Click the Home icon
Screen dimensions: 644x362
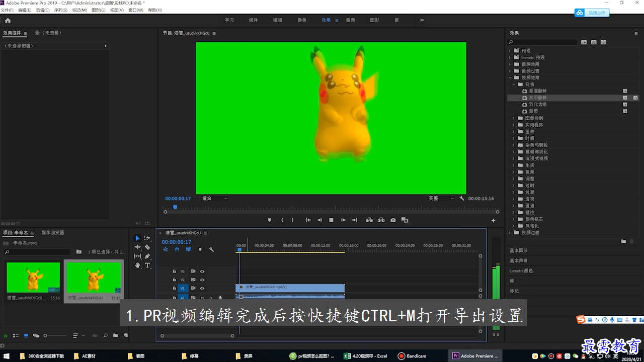point(8,21)
